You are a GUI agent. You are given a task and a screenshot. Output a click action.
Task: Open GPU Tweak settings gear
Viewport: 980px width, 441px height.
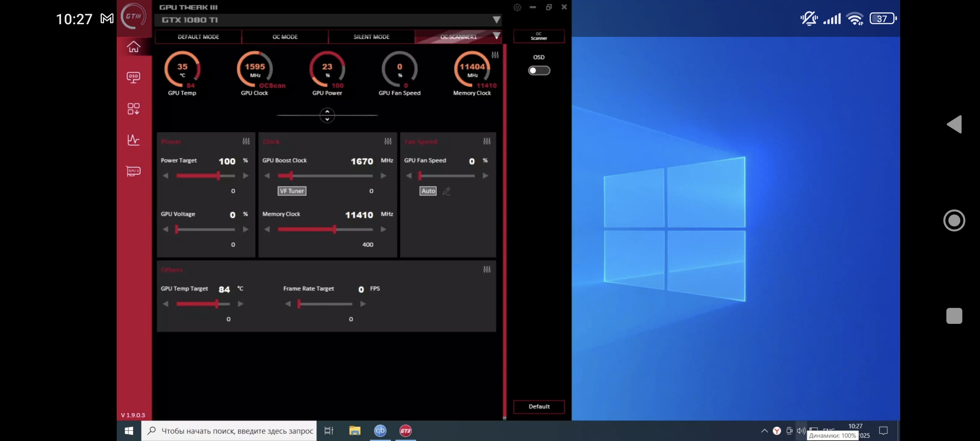pyautogui.click(x=517, y=7)
